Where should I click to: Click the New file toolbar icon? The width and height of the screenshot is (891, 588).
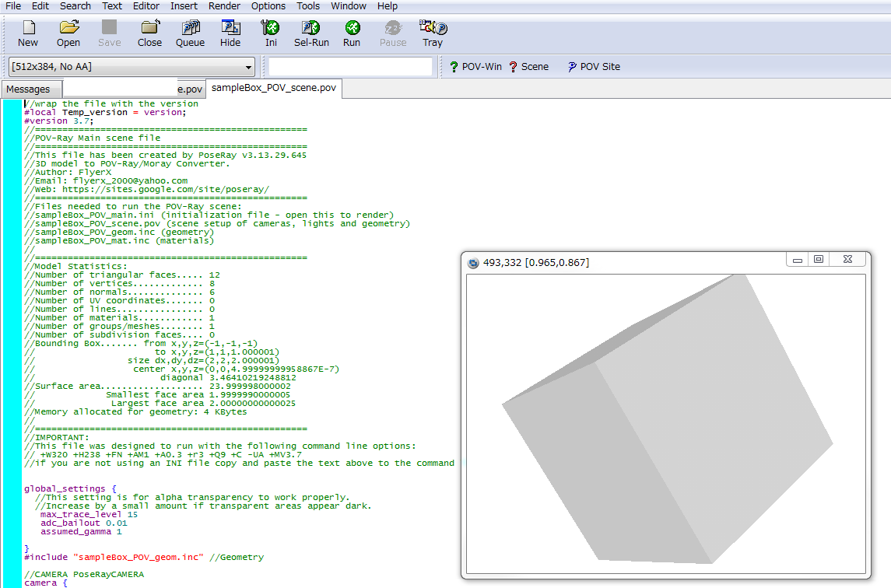28,33
